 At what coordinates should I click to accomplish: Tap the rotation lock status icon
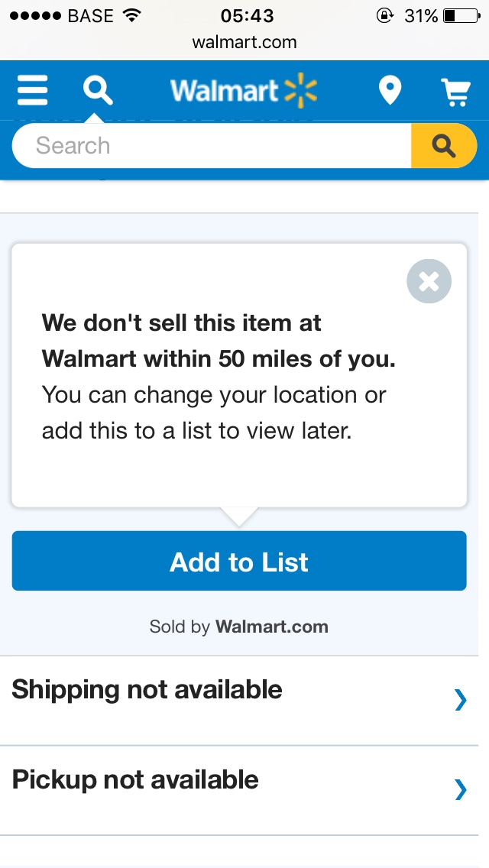coord(384,15)
